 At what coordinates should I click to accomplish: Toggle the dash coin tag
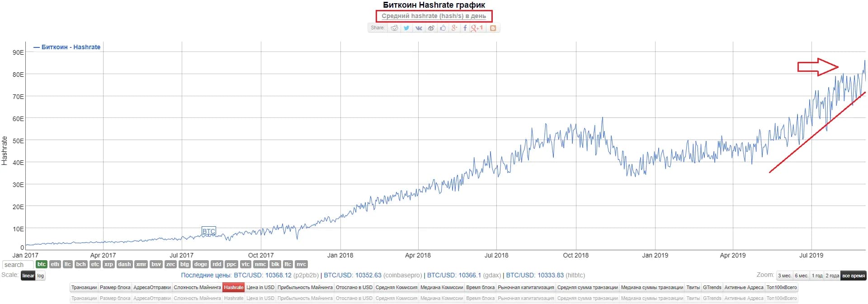point(124,264)
